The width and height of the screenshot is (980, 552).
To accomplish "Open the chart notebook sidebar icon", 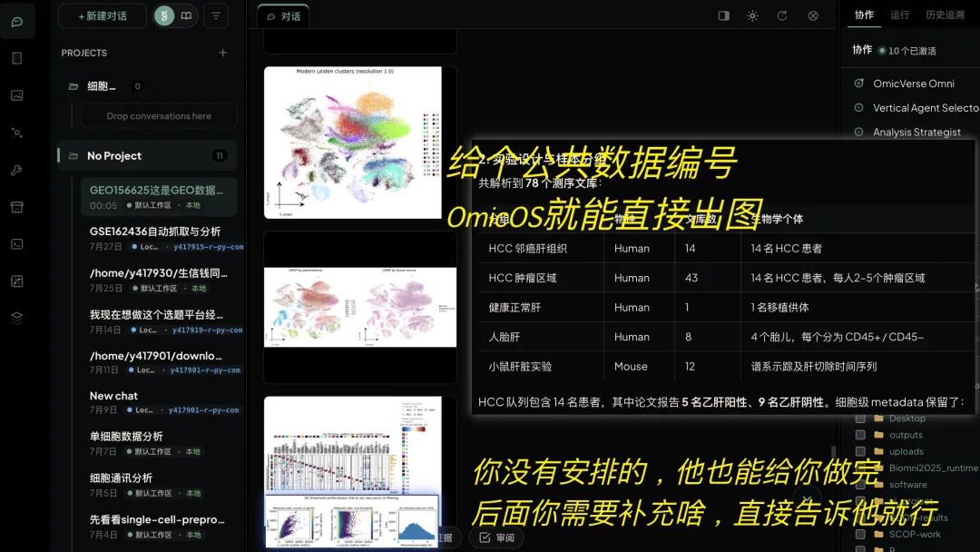I will (x=17, y=281).
